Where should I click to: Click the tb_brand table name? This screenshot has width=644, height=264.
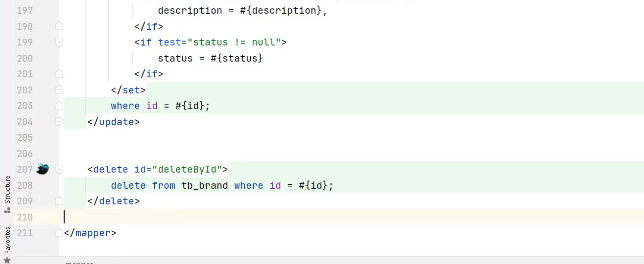point(204,185)
